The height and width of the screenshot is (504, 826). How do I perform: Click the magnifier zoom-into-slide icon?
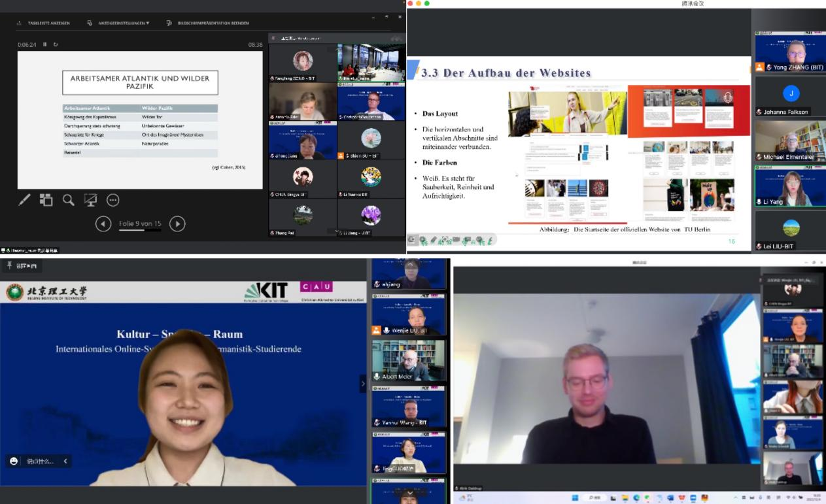[68, 200]
